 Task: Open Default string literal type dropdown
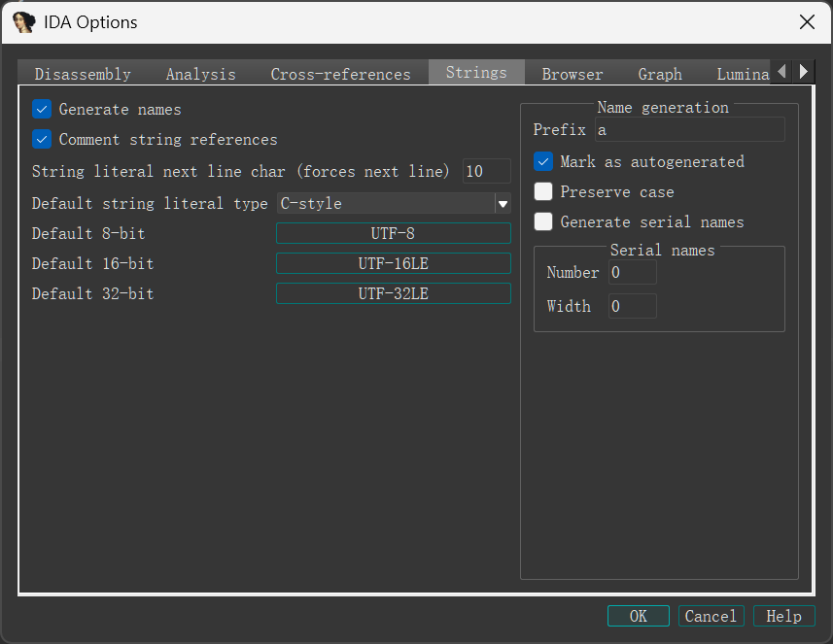(503, 204)
